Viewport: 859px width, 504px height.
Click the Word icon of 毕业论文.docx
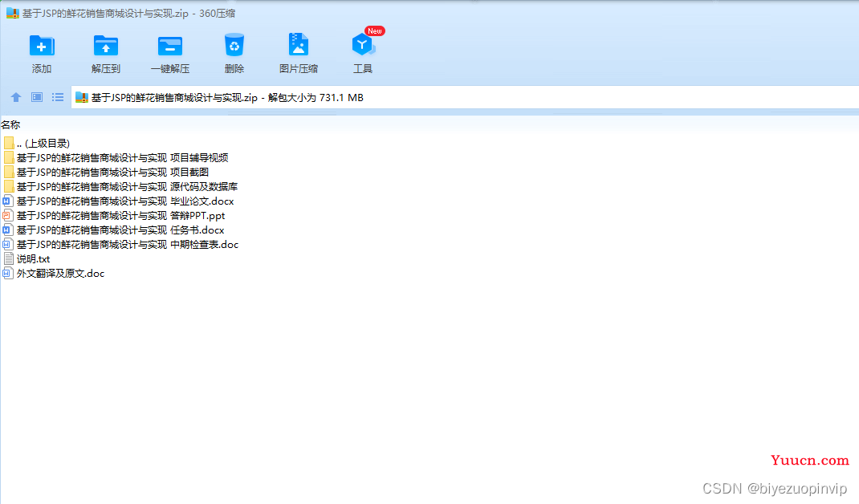[8, 201]
